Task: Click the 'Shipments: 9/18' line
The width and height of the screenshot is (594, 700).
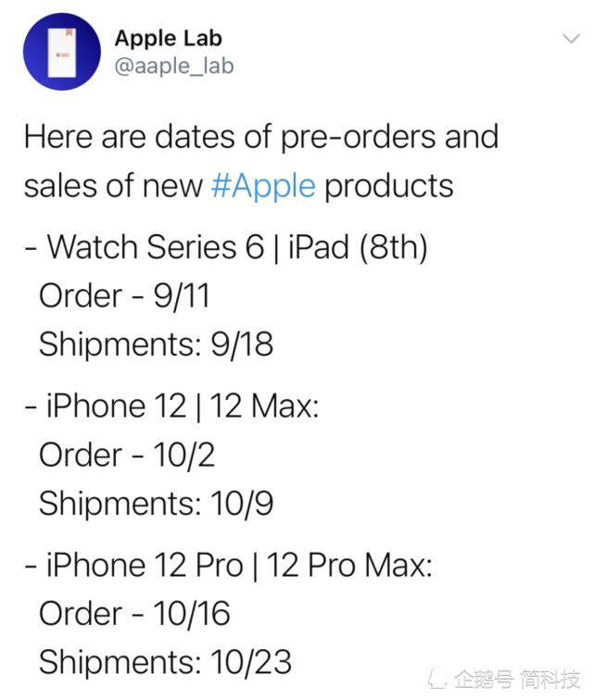Action: [156, 344]
